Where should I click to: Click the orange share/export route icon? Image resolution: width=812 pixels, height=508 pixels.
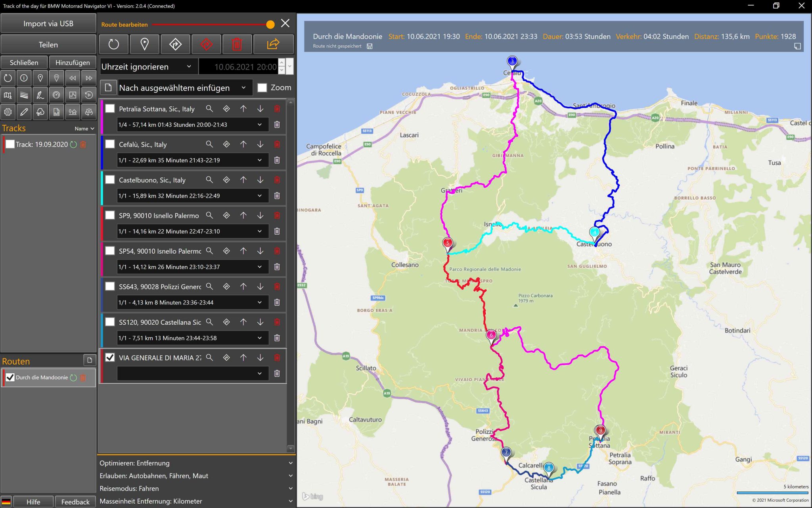(x=273, y=44)
